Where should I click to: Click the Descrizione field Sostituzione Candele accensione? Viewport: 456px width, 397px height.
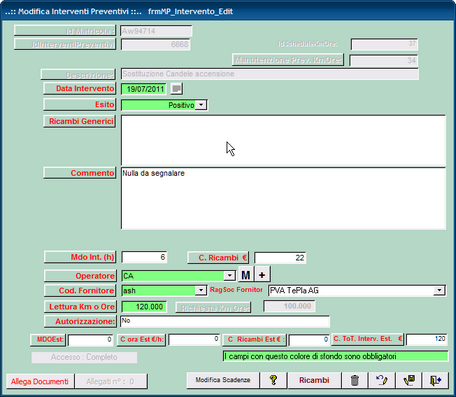tap(269, 74)
